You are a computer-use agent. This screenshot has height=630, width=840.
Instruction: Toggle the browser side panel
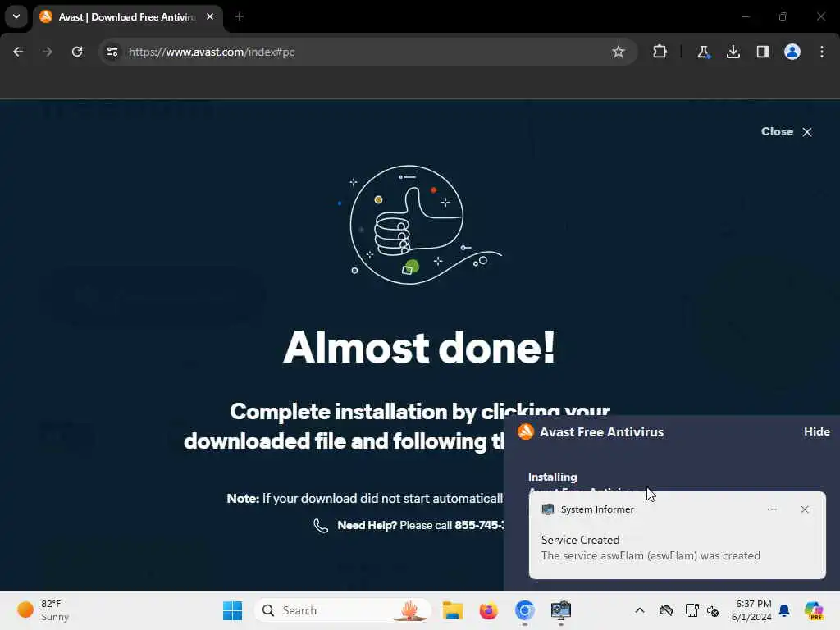tap(763, 52)
